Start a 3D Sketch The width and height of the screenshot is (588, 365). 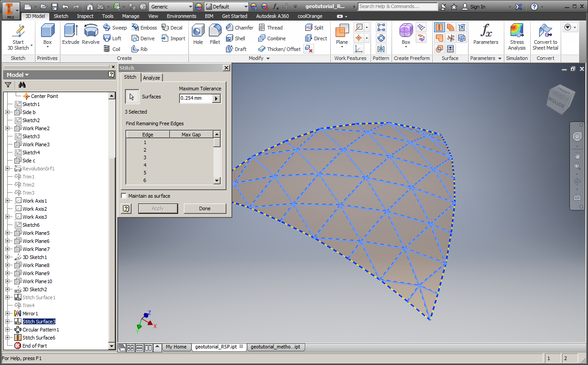18,38
